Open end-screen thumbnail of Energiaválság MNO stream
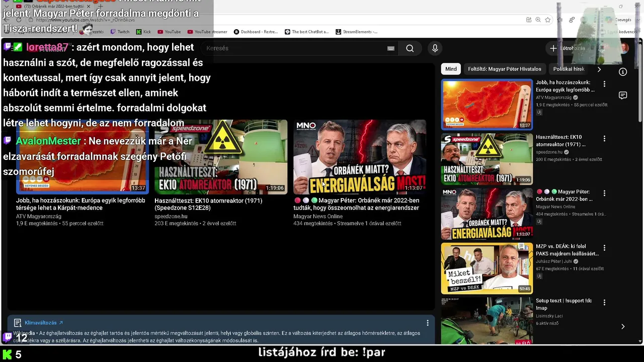Viewport: 644px width, 362px height. [x=360, y=156]
